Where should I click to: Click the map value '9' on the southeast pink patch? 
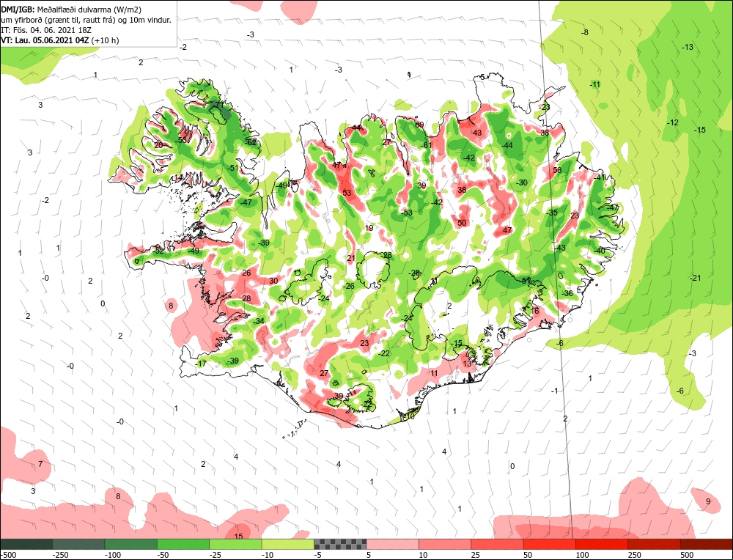(708, 501)
